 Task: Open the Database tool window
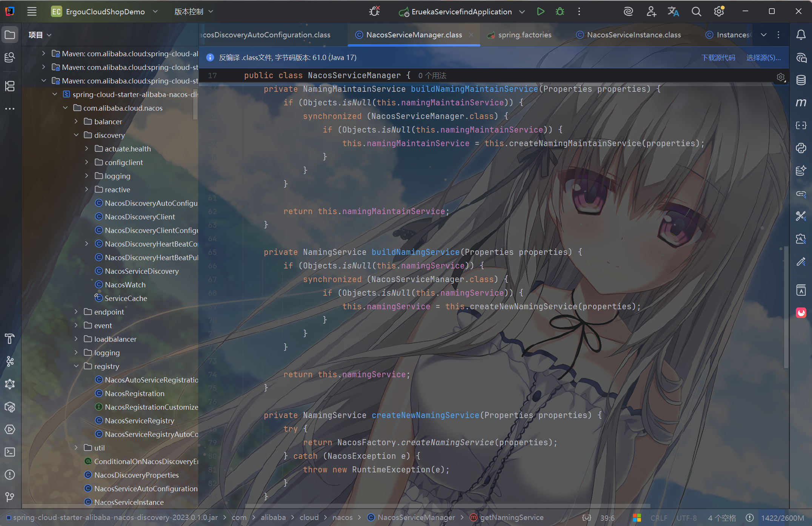point(801,80)
